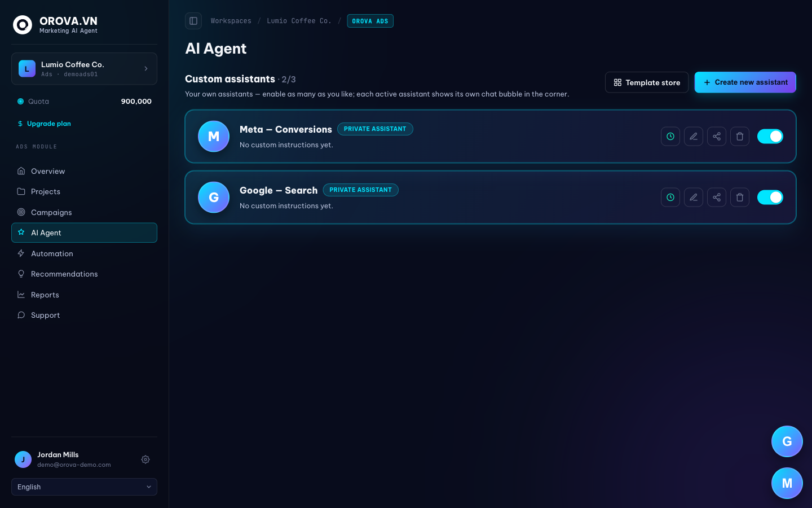Open user settings gear icon

point(145,459)
